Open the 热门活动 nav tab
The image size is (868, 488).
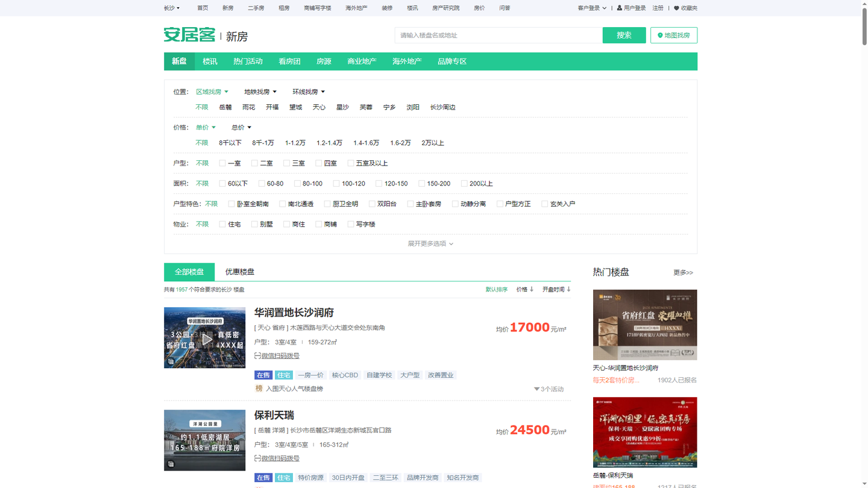[248, 61]
